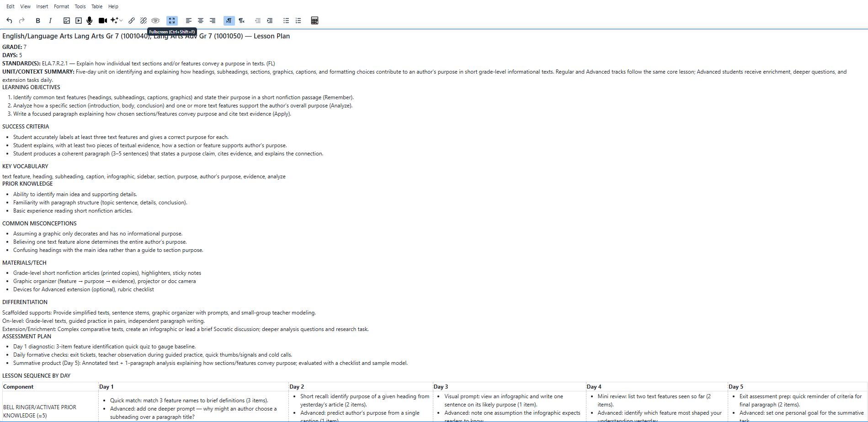Screen dimensions: 868x422
Task: Toggle fullscreen editing mode
Action: 172,21
